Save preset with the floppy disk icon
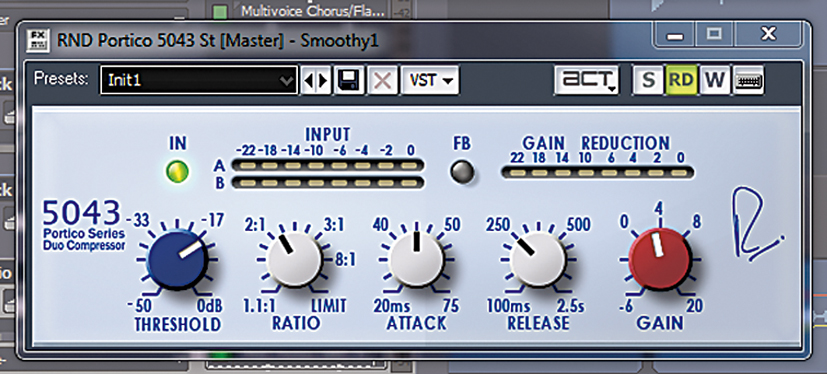This screenshot has height=374, width=827. pyautogui.click(x=349, y=81)
